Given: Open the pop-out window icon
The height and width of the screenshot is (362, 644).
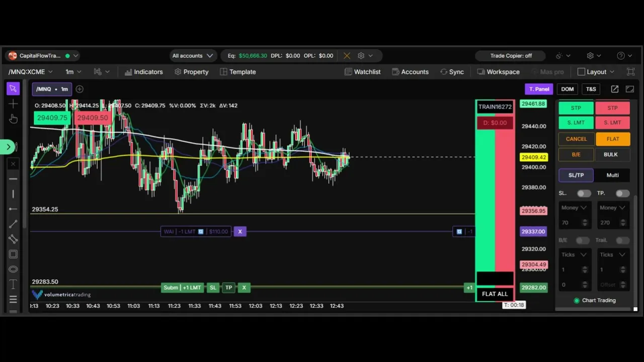Looking at the screenshot, I should (615, 89).
